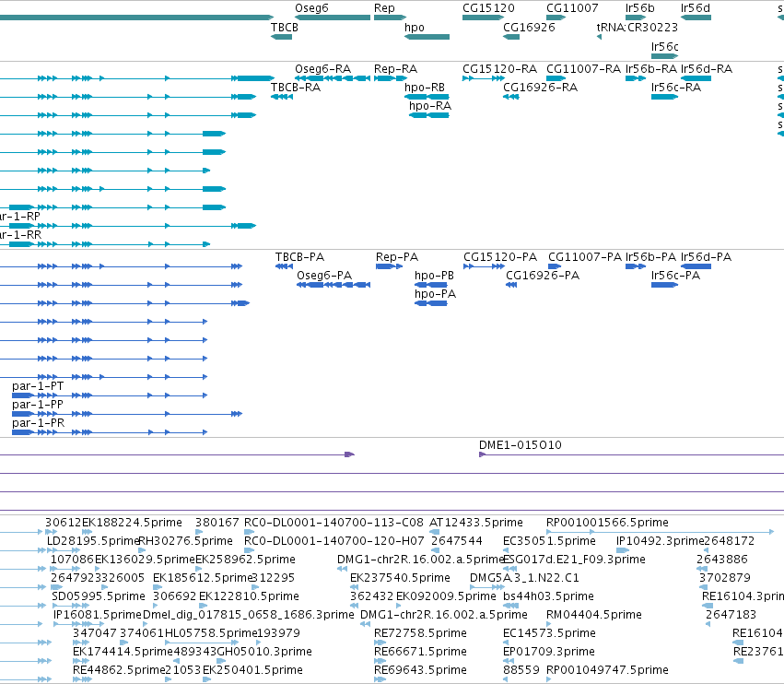Click the EK237540.5prime EST label
784x684 pixels.
(400, 577)
